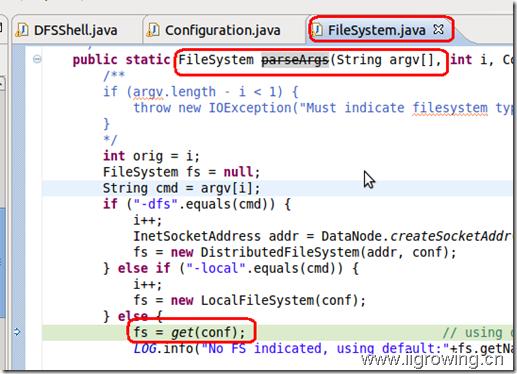Click the commented "if (argv.length - i < 1)" line

click(201, 92)
